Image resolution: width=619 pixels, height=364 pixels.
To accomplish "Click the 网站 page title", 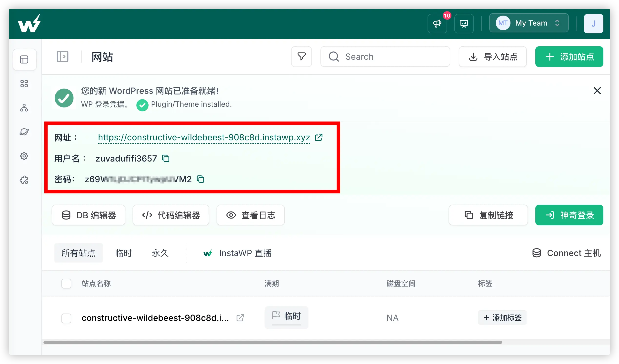I will point(102,57).
